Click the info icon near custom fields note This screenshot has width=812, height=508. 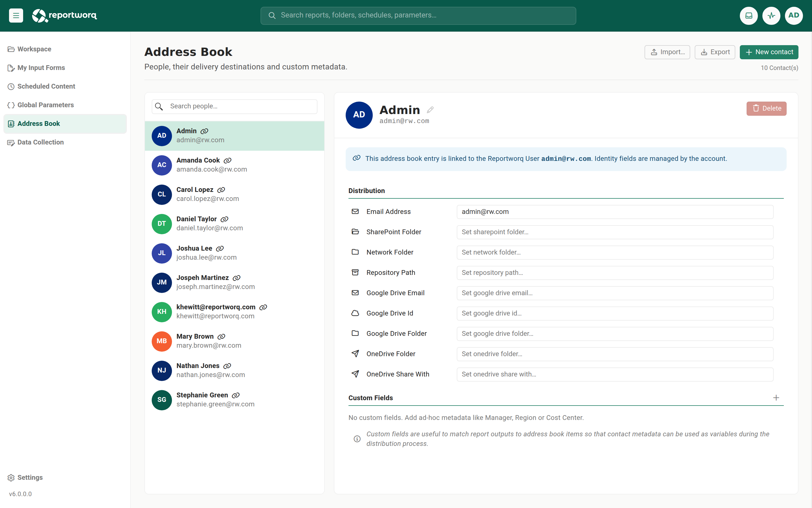pos(357,439)
